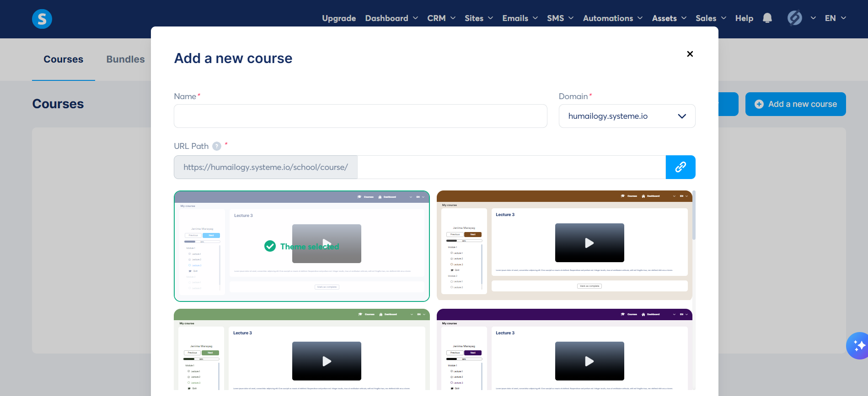Click the Add a new course button

click(795, 104)
